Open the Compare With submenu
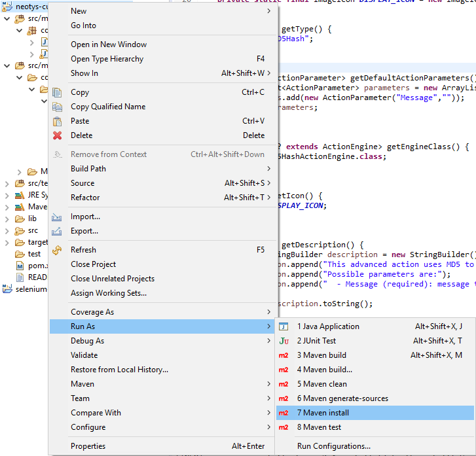 point(96,413)
